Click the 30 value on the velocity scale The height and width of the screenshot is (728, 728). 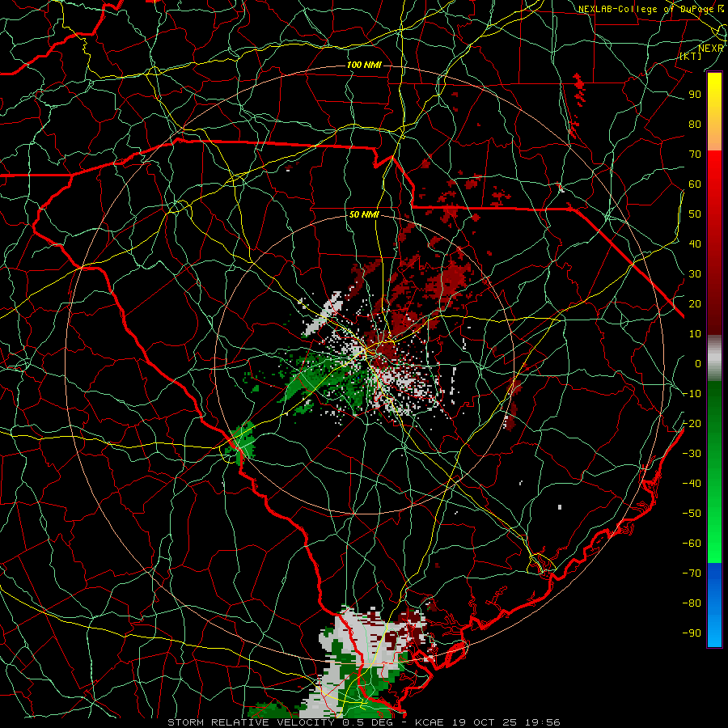coord(695,274)
